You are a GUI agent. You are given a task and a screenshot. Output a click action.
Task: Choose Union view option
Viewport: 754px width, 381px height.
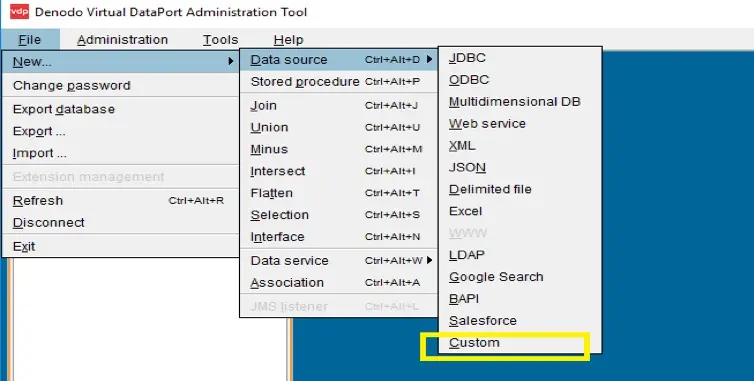pos(339,127)
